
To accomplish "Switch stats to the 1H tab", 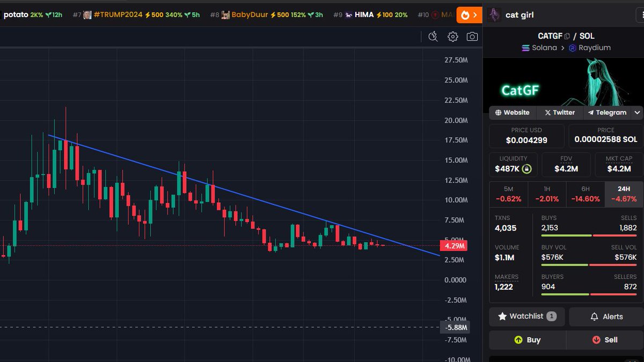I will 547,194.
